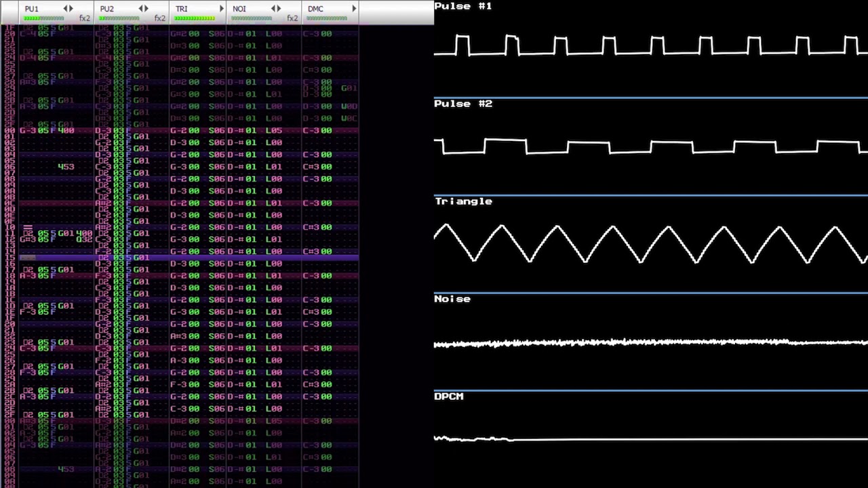
Task: Select the C-3 note in triangle row 2E
Action: click(178, 409)
